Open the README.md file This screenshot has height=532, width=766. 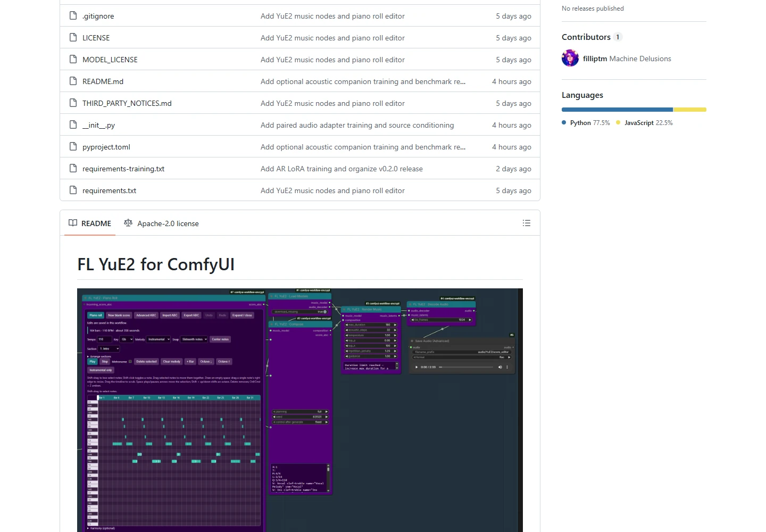(103, 81)
